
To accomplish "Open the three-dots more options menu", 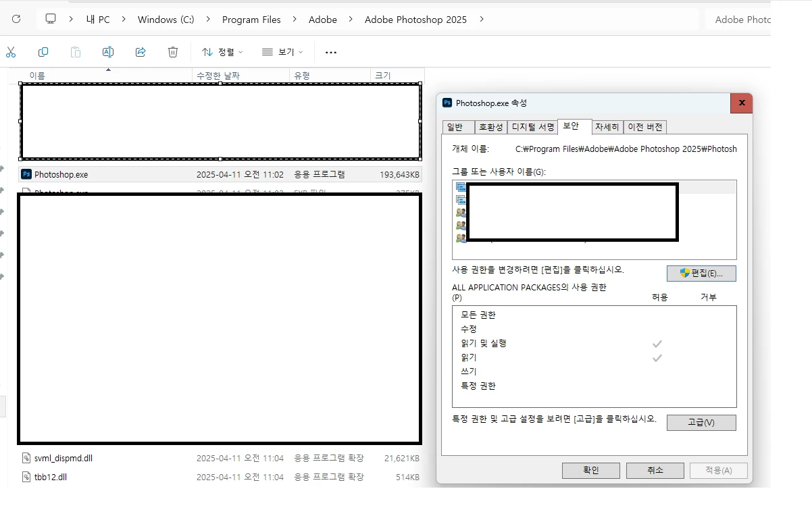I will [330, 52].
